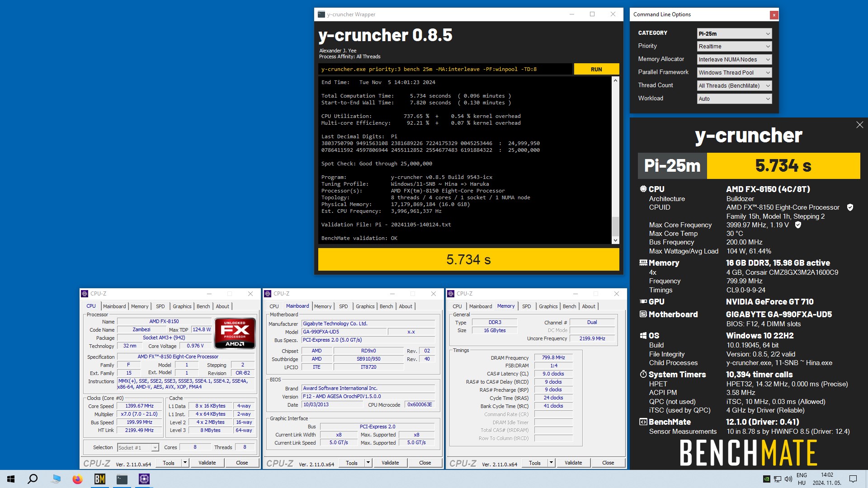Click y-cruncher Wrapper title bar icon
Image resolution: width=868 pixels, height=488 pixels.
tap(321, 14)
